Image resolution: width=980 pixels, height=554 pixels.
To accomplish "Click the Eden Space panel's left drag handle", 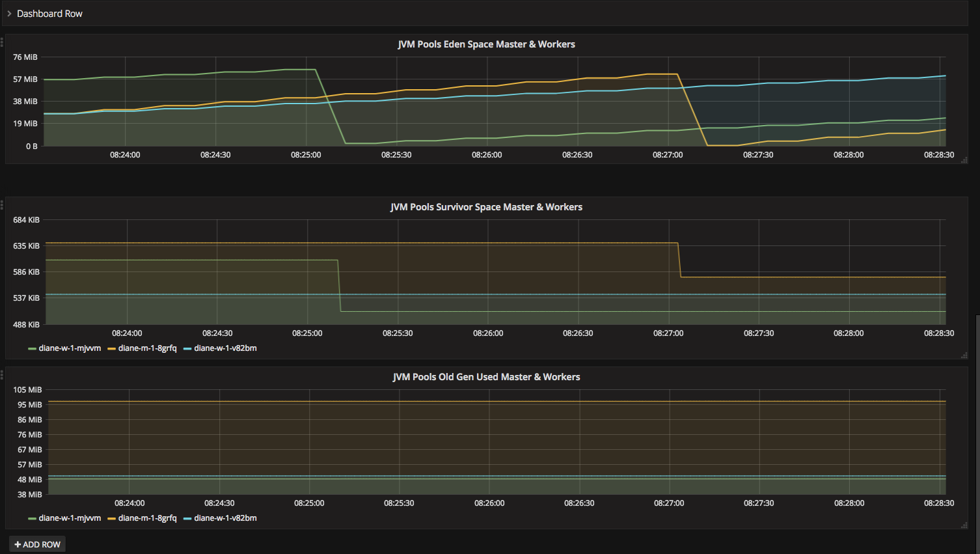I will coord(2,42).
